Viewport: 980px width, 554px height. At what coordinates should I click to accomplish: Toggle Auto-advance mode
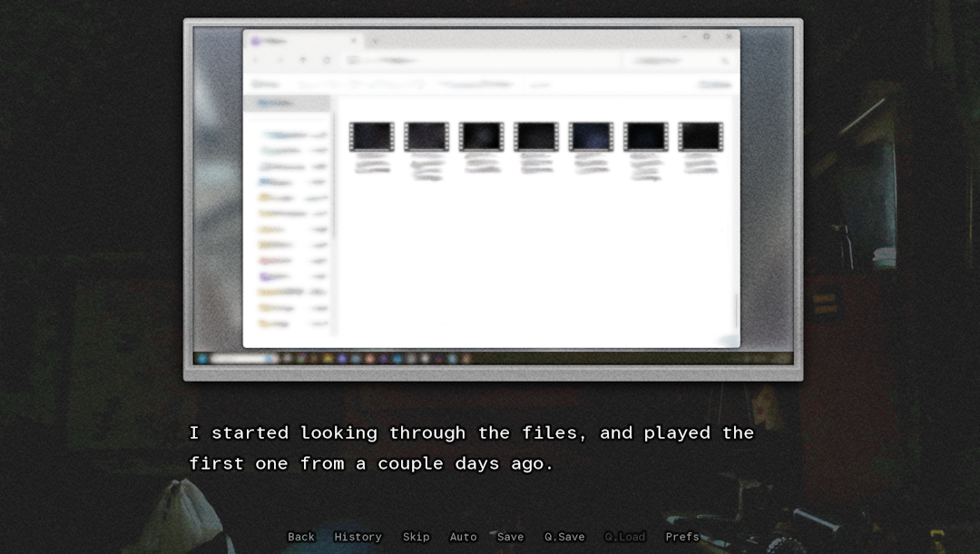[x=463, y=537]
